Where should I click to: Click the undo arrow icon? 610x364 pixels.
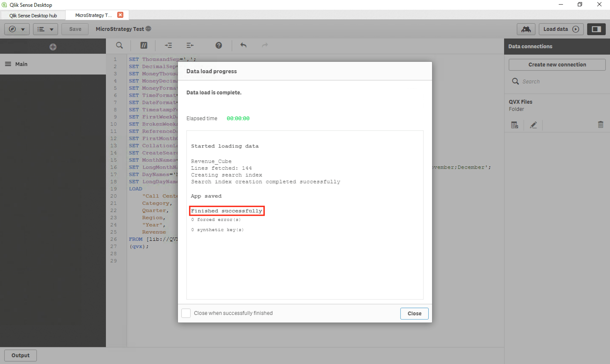tap(243, 45)
